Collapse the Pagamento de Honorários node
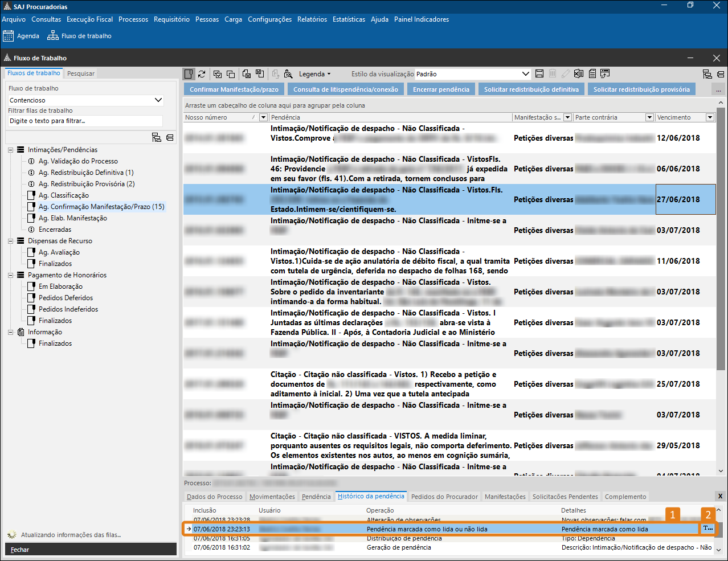This screenshot has width=728, height=561. click(10, 275)
